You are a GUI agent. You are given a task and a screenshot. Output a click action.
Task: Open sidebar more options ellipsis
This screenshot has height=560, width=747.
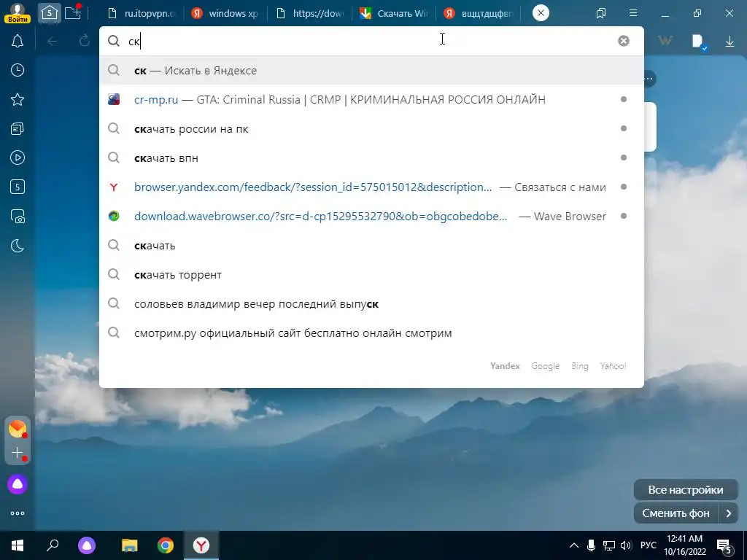tap(18, 513)
